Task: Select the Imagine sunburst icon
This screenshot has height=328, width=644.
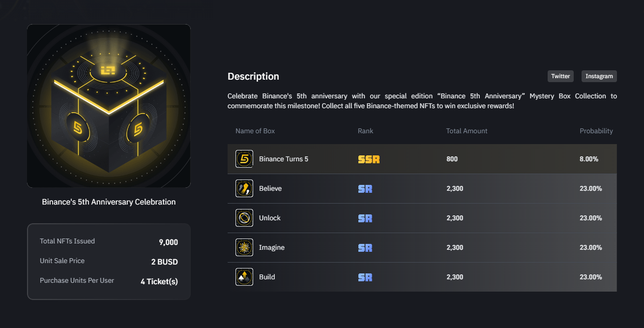Action: point(244,247)
